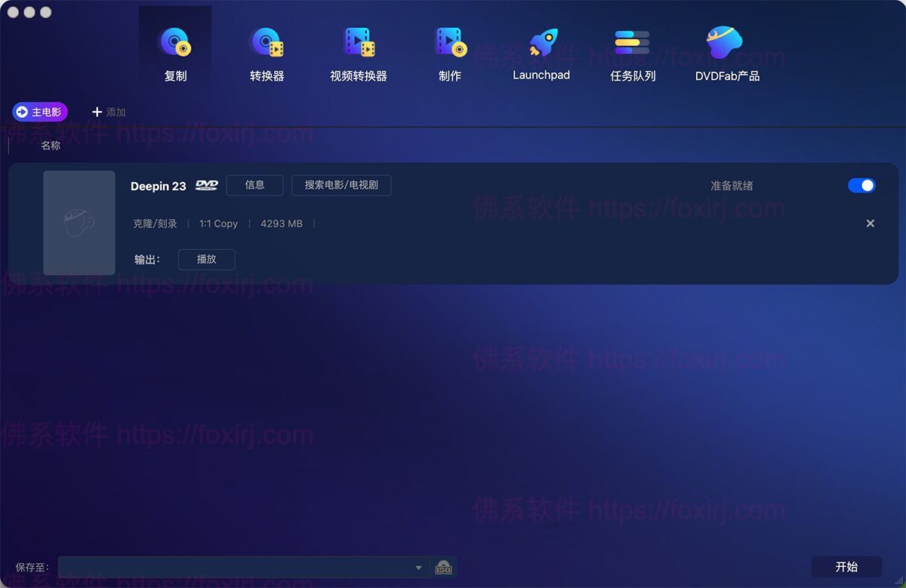This screenshot has width=906, height=588.
Task: Select the Creator (制作) module icon
Action: coord(450,44)
